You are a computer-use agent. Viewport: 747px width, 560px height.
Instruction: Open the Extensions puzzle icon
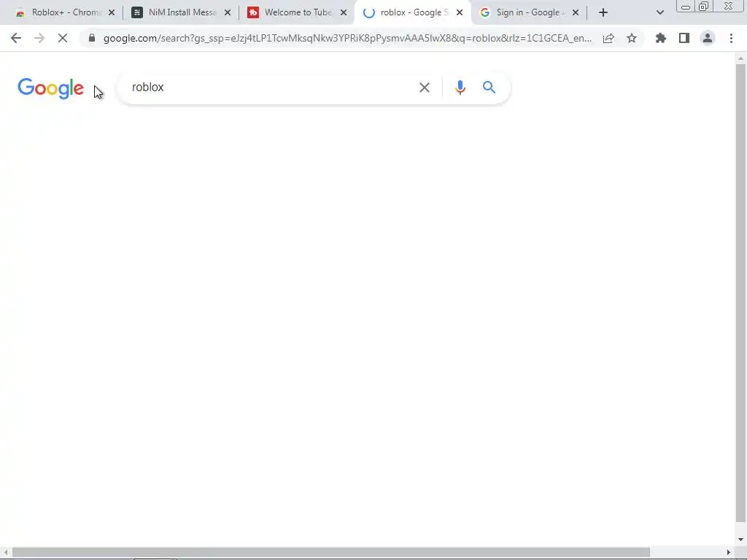pyautogui.click(x=660, y=38)
